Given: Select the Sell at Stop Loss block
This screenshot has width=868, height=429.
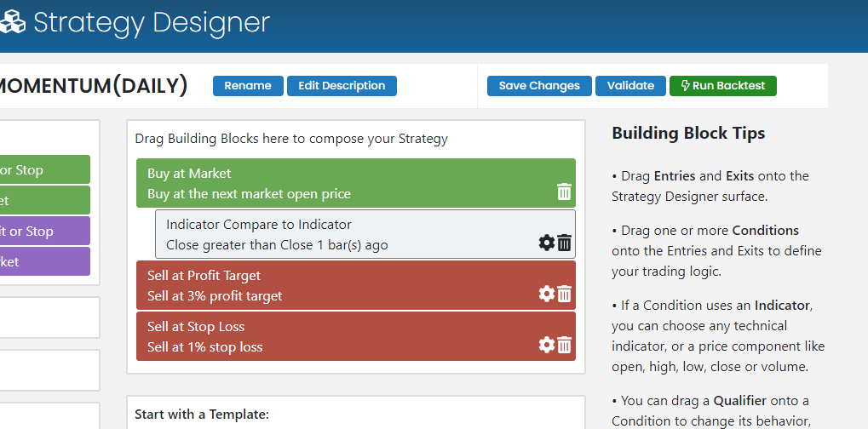Looking at the screenshot, I should pos(341,337).
